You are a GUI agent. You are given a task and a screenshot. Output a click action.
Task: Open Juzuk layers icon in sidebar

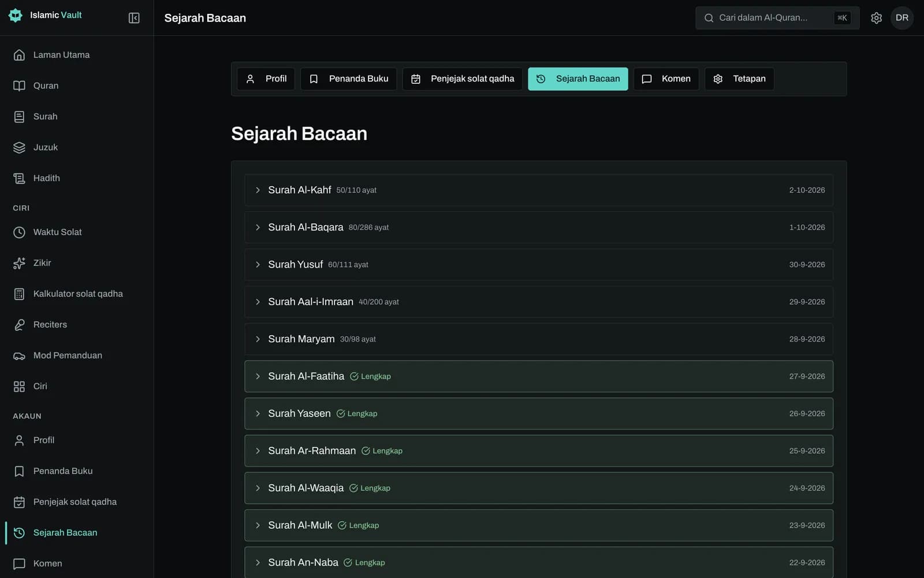tap(19, 147)
